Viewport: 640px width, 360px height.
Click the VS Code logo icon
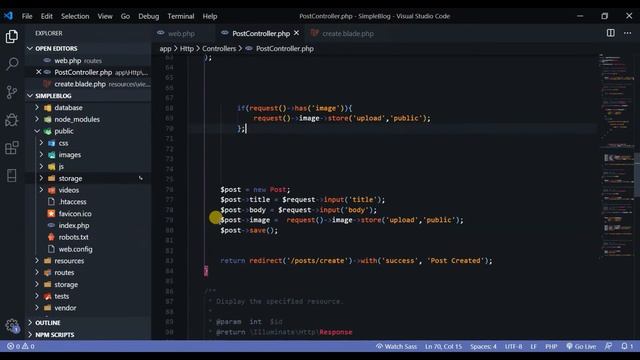tap(8, 16)
